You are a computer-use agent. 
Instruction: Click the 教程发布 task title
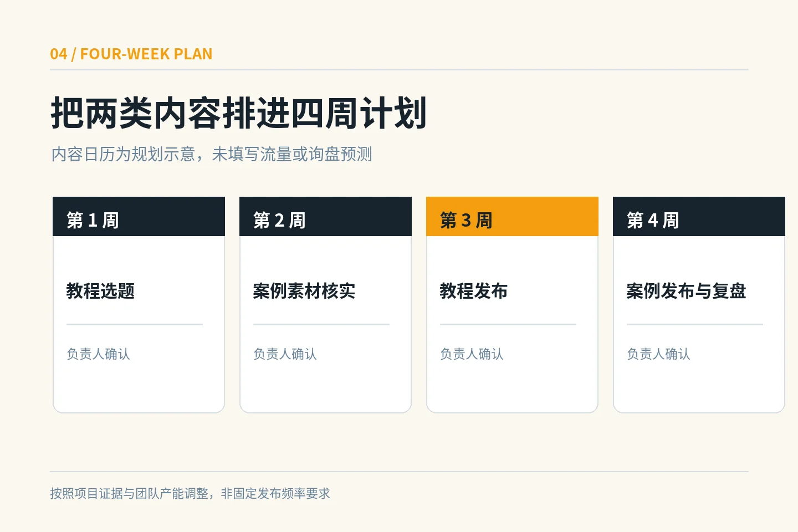point(474,290)
